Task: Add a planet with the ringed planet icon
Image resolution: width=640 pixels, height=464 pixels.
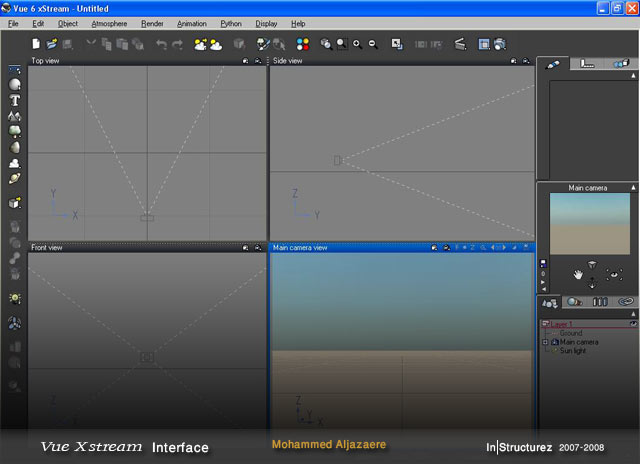Action: pos(15,178)
